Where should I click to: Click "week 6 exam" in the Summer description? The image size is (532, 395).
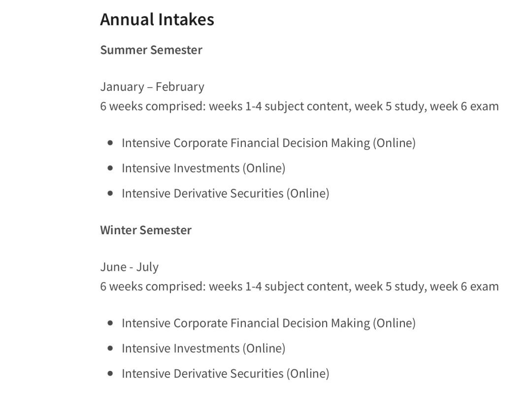point(464,107)
